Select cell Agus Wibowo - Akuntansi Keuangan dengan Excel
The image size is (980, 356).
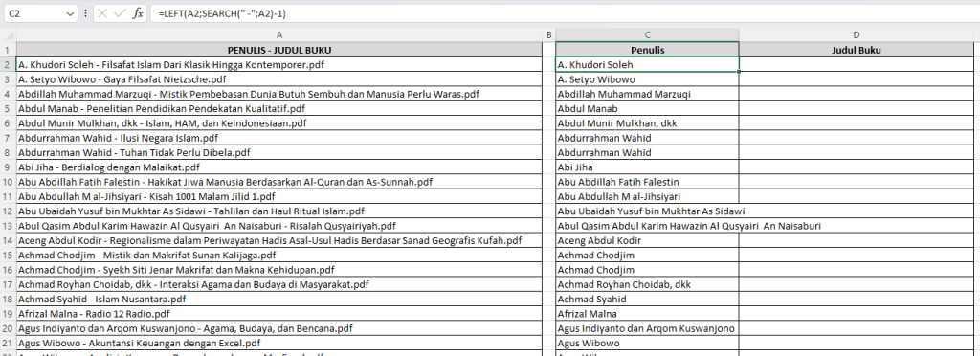pos(278,343)
